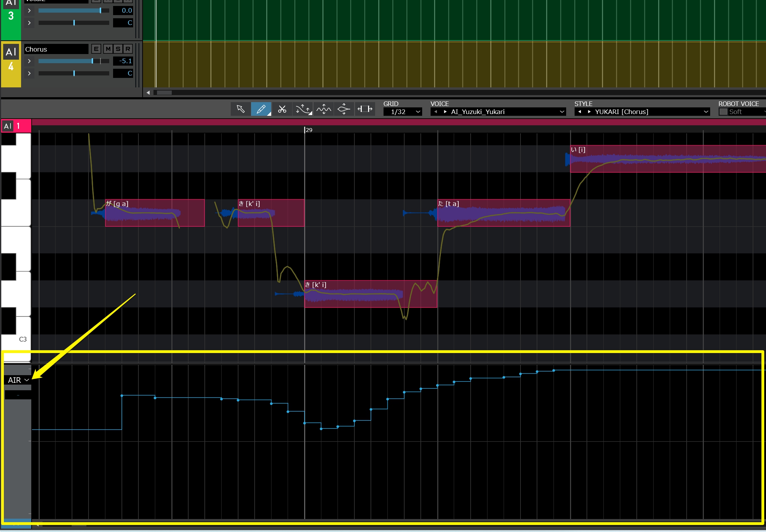Screen dimensions: 766x532
Task: Expand pan chevron of track 3
Action: coord(29,23)
